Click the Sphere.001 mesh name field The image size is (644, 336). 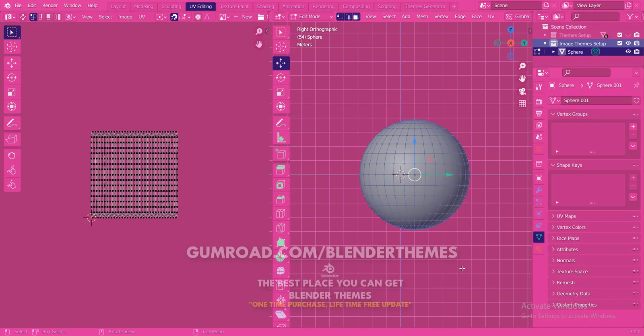596,100
